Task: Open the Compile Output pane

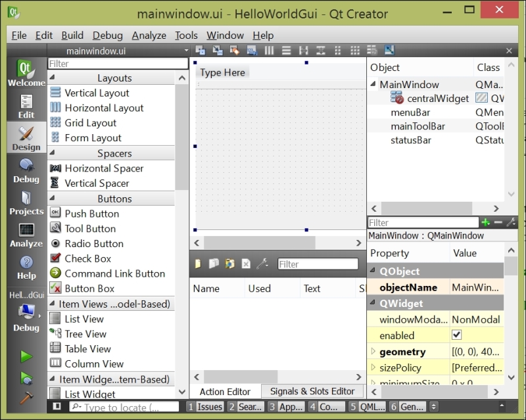Action: (x=327, y=407)
